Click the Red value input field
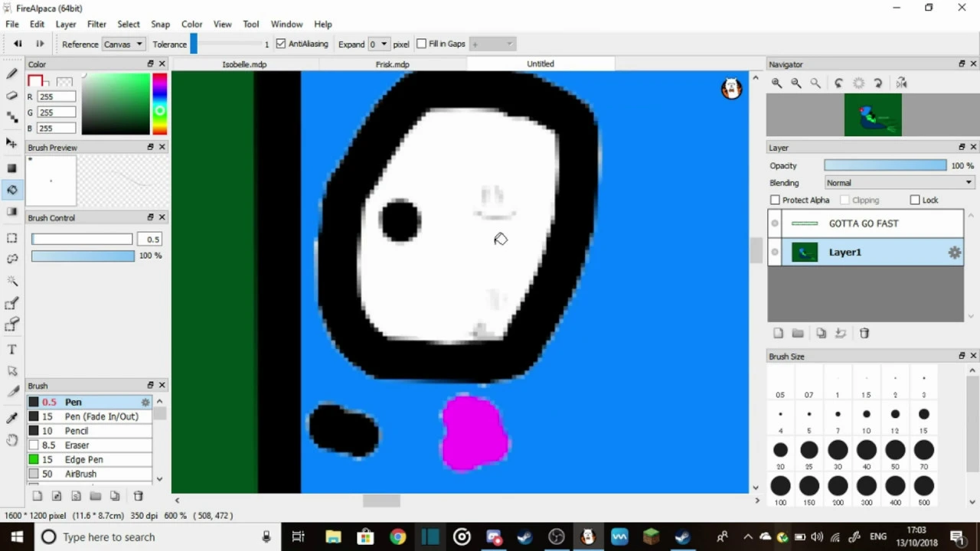The image size is (980, 551). pos(57,97)
